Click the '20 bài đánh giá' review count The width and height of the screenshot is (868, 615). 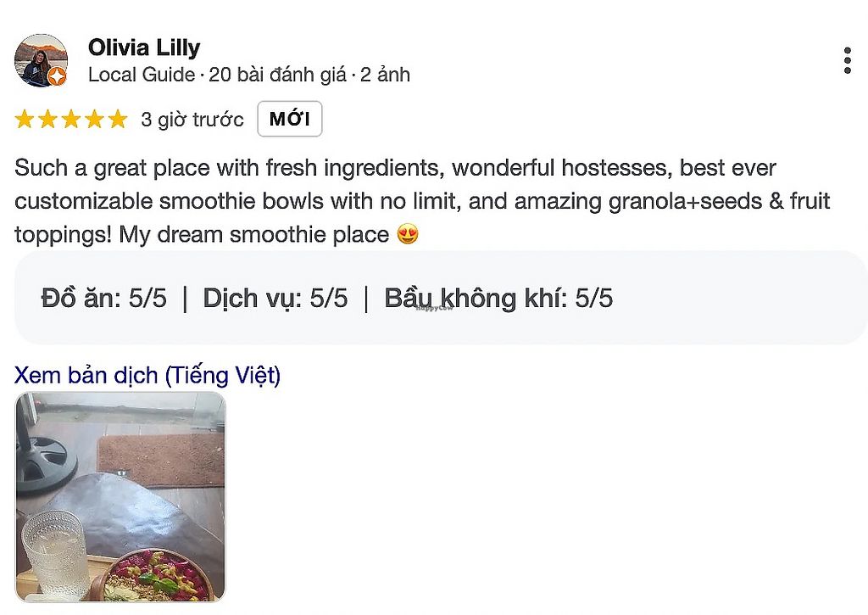pyautogui.click(x=277, y=75)
